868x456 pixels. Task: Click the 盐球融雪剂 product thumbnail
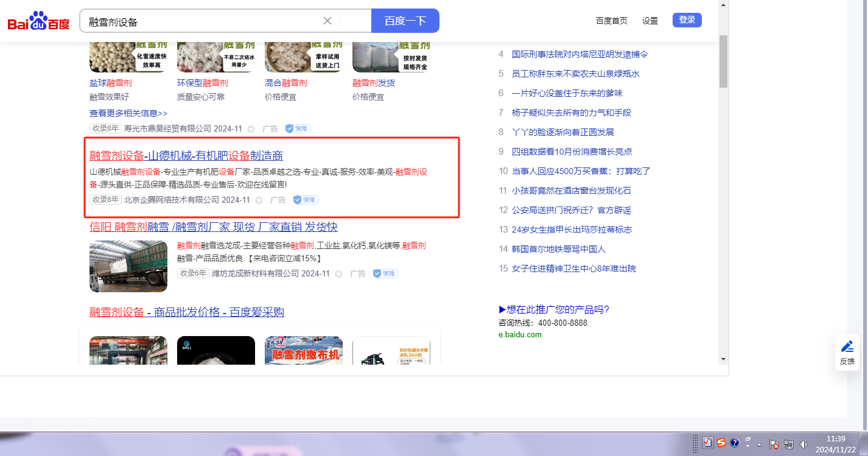click(128, 57)
